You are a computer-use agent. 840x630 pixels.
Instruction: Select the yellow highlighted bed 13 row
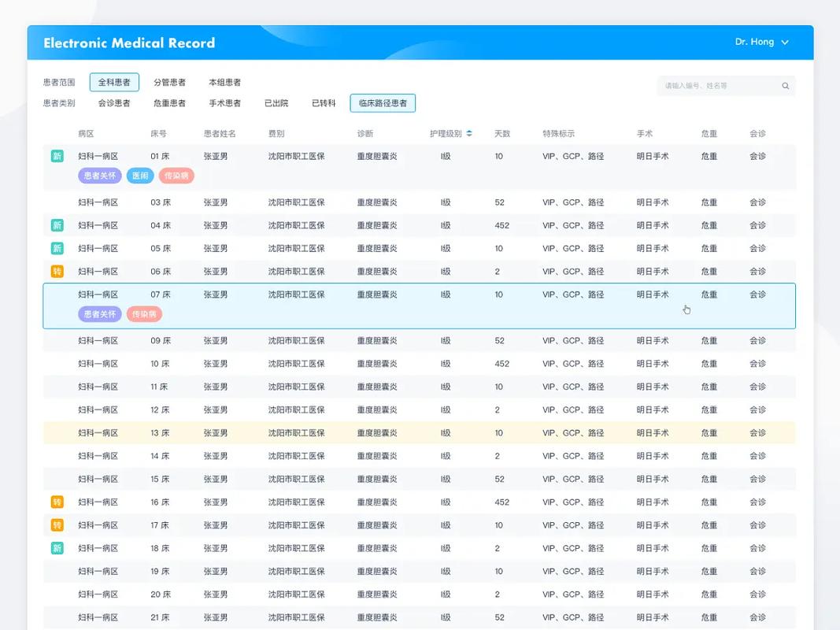[x=419, y=433]
